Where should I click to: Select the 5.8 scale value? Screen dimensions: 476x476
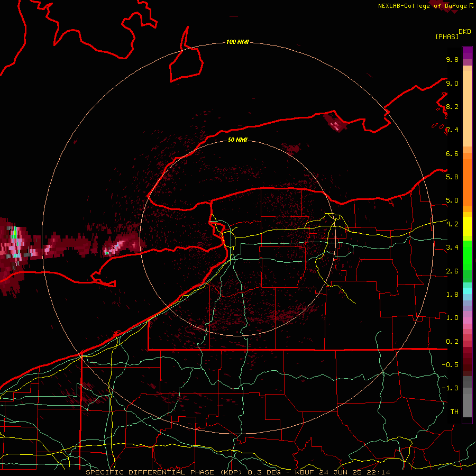452,177
